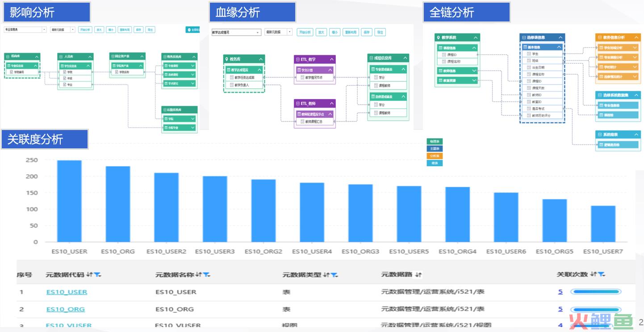644x332 pixels.
Task: Click the location pin icon on 教学系统 node
Action: (439, 37)
